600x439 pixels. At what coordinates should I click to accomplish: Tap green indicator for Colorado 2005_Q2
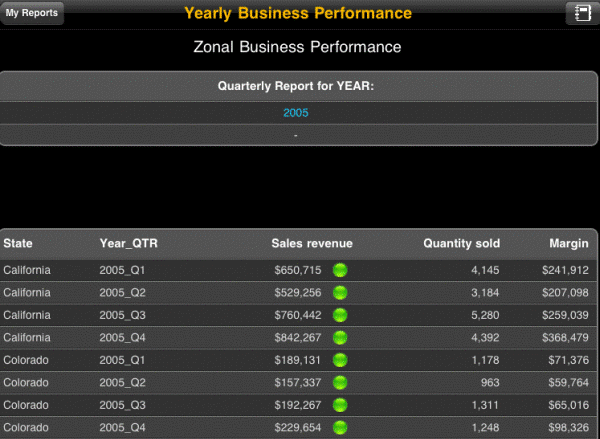(340, 383)
